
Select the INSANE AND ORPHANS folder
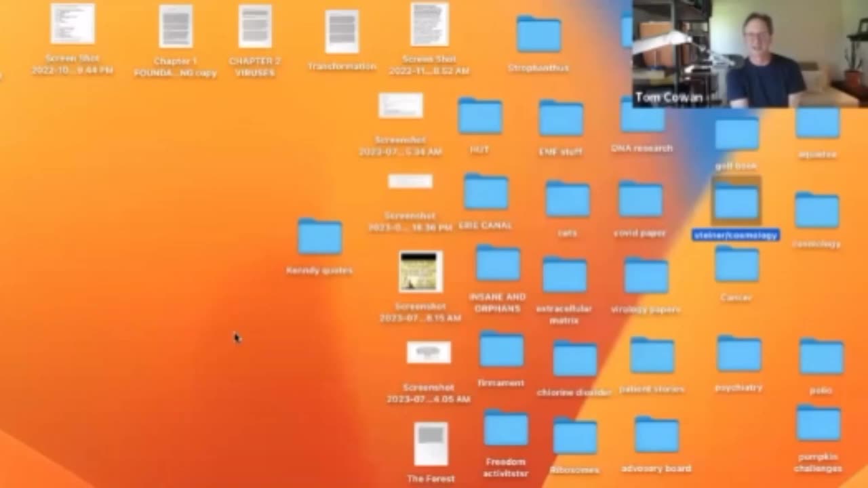(x=498, y=264)
